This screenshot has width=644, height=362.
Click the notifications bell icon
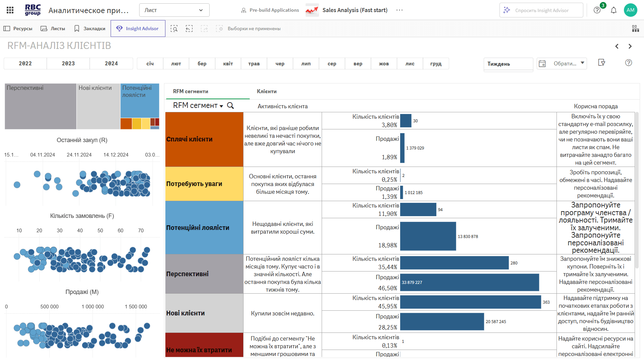(613, 10)
